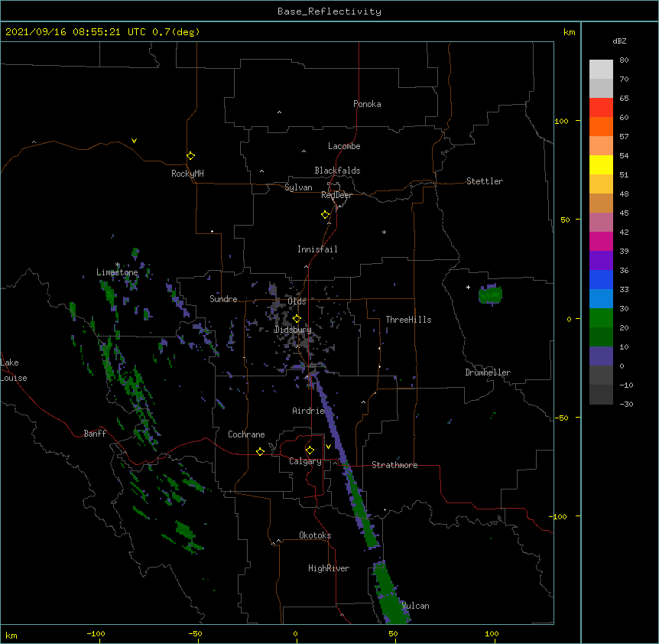Select the Cochrane label
The width and height of the screenshot is (659, 644).
[x=246, y=434]
